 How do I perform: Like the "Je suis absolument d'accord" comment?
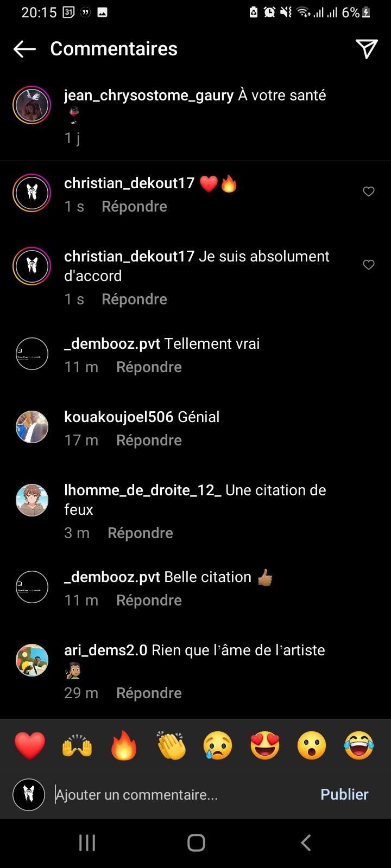(369, 265)
